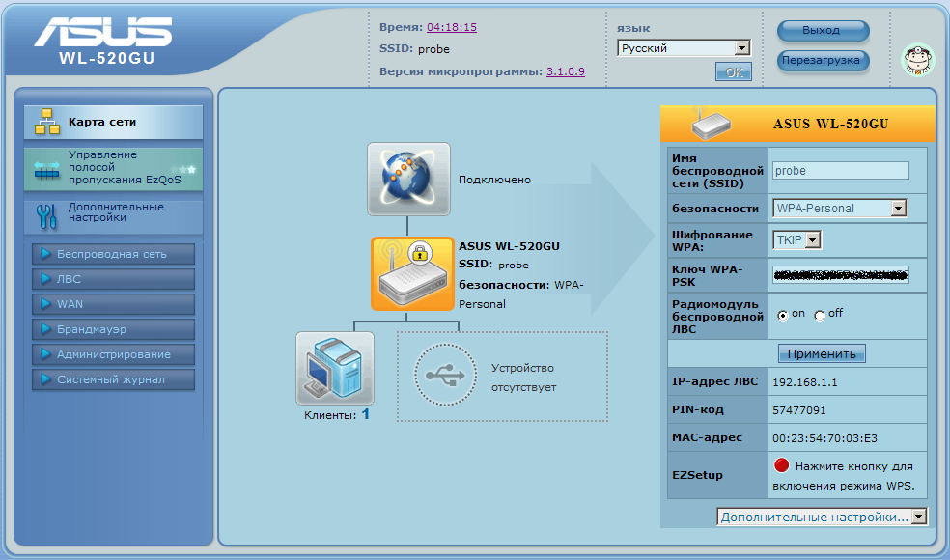The height and width of the screenshot is (560, 950).
Task: Click the Применить apply button
Action: (x=822, y=354)
